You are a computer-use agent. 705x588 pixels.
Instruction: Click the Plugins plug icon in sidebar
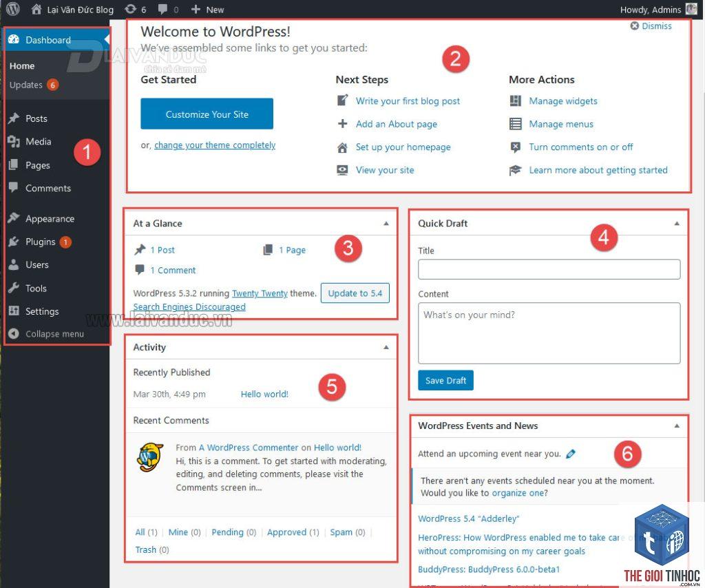[14, 242]
